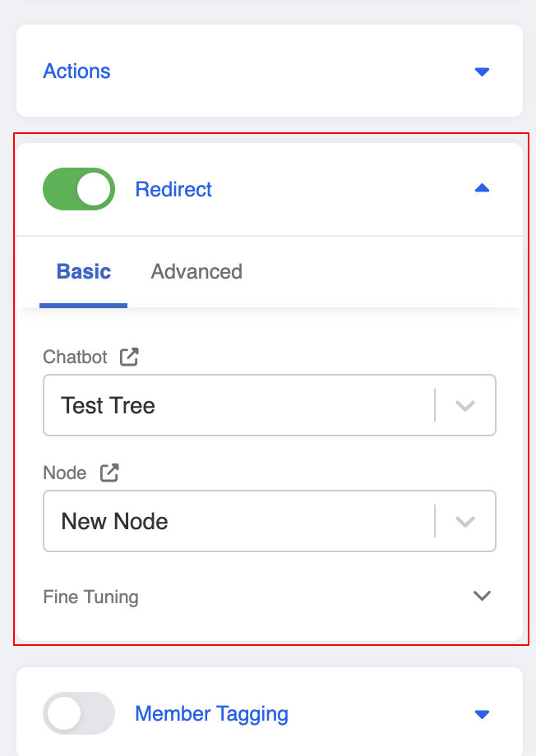Click the Chatbot field label
This screenshot has height=756, width=536.
pyautogui.click(x=75, y=357)
